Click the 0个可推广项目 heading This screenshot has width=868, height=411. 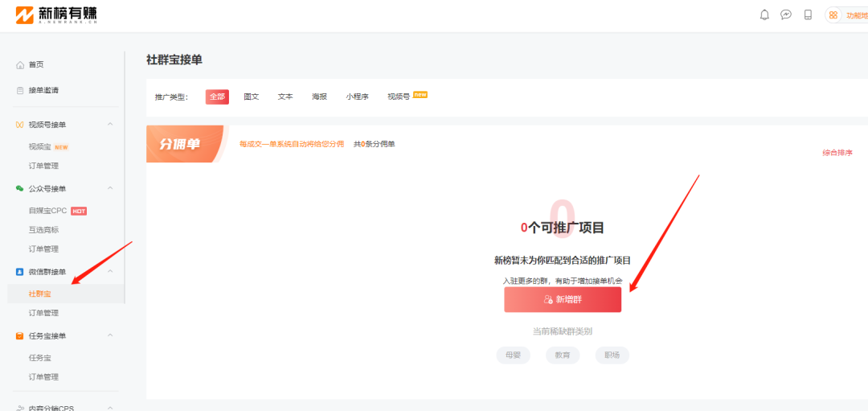562,227
